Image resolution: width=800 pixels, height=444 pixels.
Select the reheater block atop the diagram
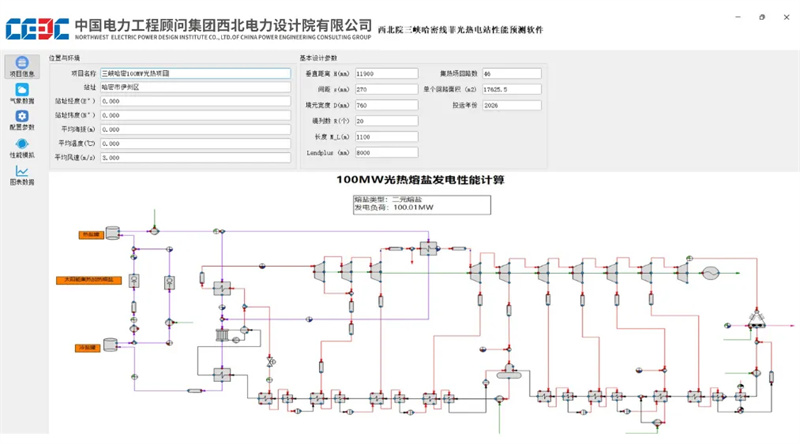coord(429,249)
